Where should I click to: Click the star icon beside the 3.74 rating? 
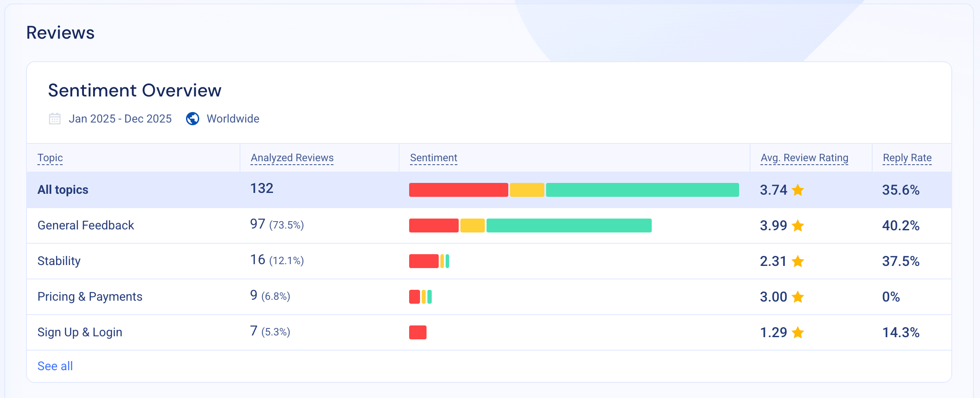pos(798,190)
